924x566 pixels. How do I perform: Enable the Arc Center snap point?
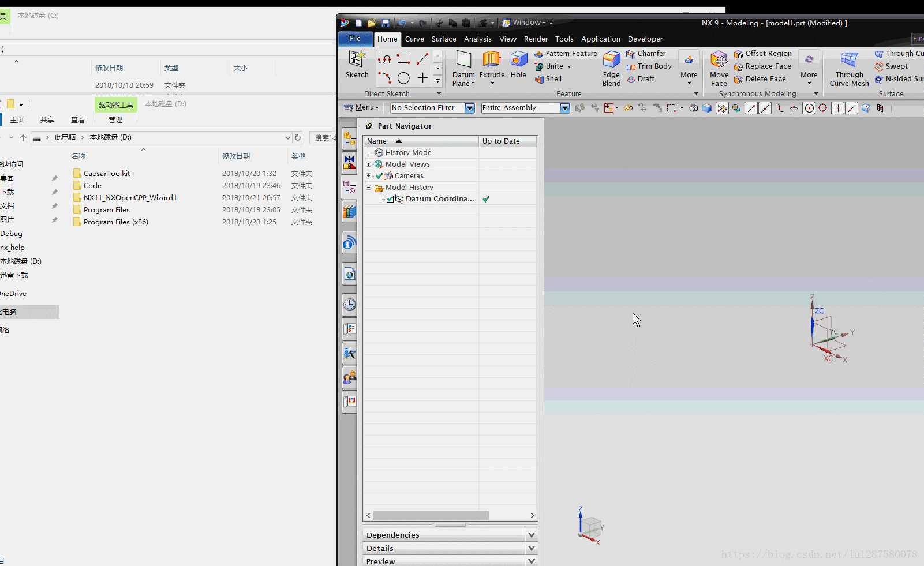[x=809, y=108]
